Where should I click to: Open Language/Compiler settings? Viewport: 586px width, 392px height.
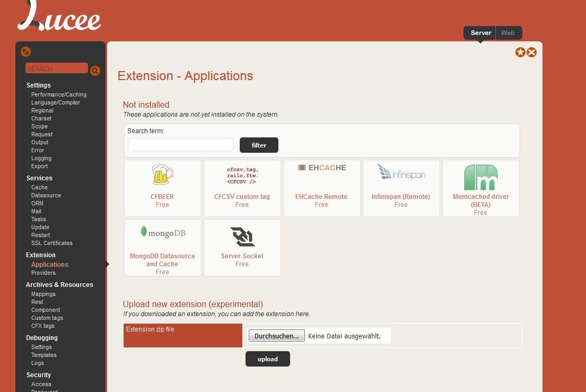click(56, 102)
